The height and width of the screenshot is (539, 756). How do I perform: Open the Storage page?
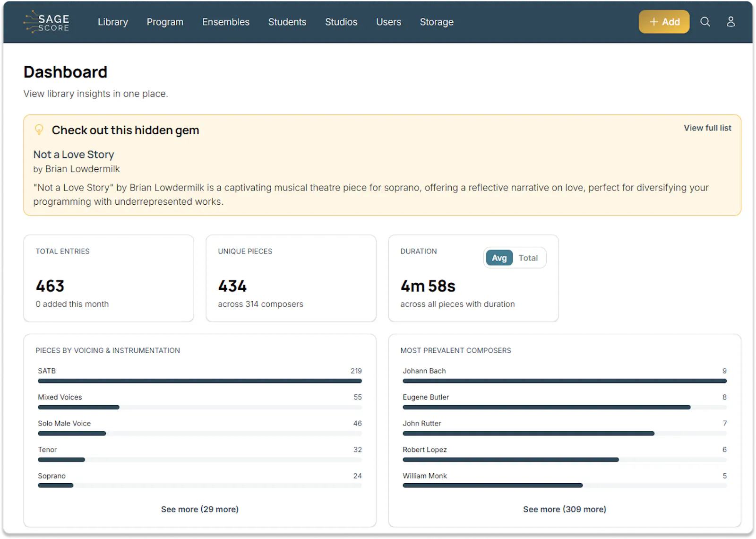(437, 22)
